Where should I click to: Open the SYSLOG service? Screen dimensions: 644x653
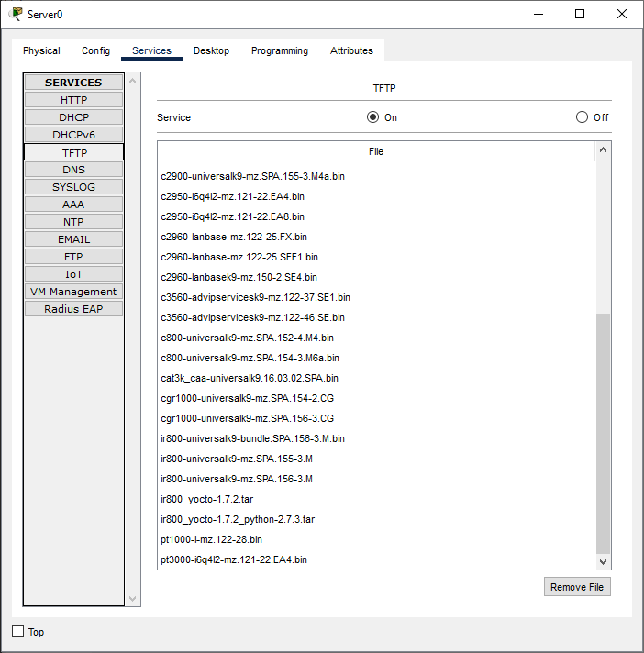pos(73,187)
